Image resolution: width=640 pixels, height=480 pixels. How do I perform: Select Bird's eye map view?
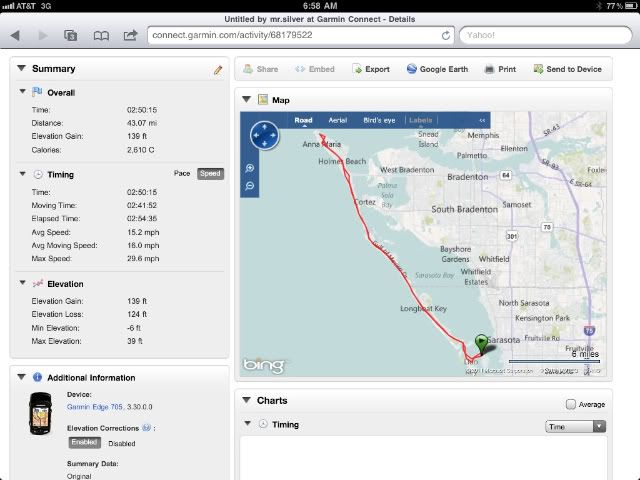tap(381, 120)
